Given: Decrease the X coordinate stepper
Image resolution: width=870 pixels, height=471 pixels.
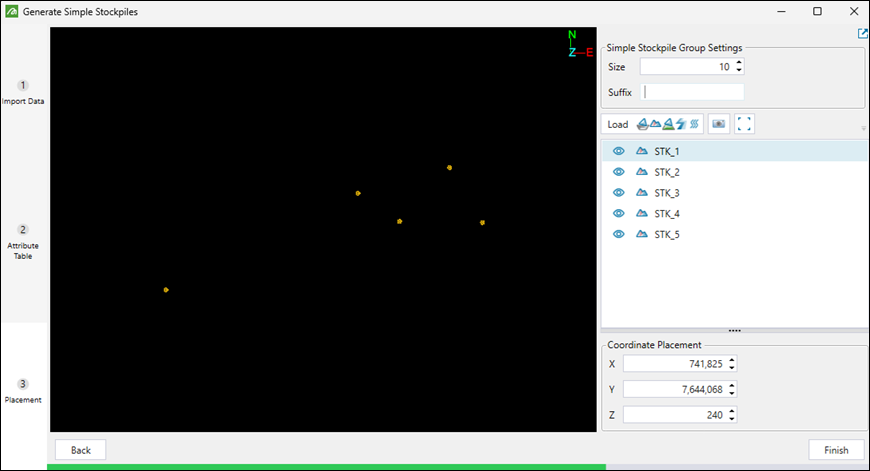Looking at the screenshot, I should [732, 367].
